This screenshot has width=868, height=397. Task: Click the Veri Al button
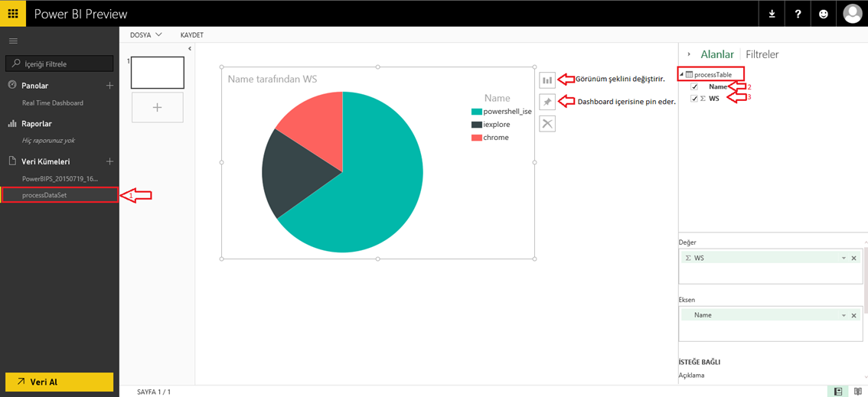(x=59, y=382)
